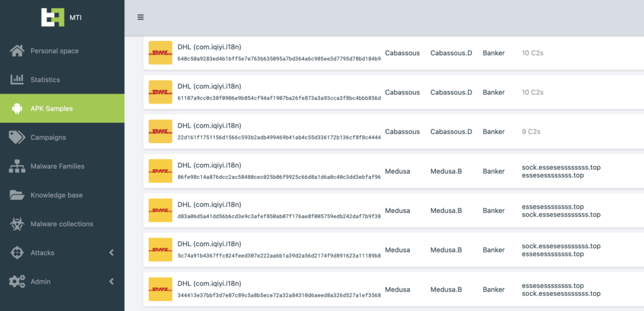Viewport: 644px width, 311px height.
Task: Click DHL (com.iqiyi.i18n) title of 344413e3 sample
Action: click(209, 283)
